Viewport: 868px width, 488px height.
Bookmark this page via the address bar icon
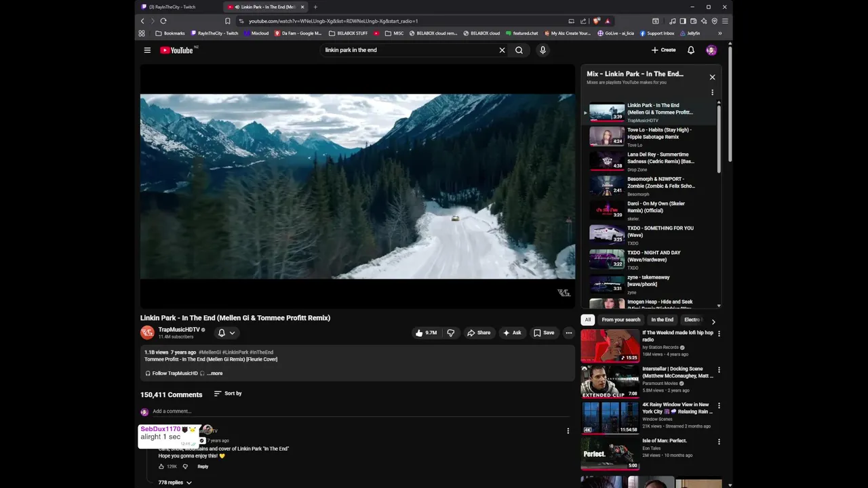tap(227, 21)
